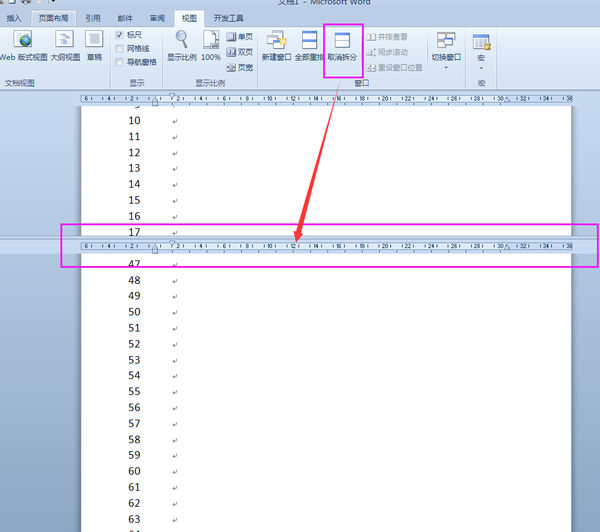Open the 开发工具 ribbon tab
Image resolution: width=600 pixels, height=532 pixels.
(228, 18)
